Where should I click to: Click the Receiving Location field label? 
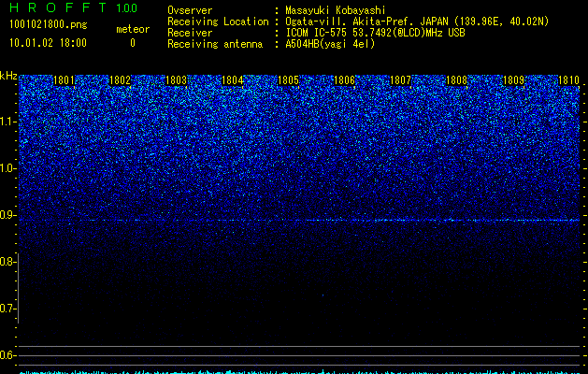[x=218, y=22]
